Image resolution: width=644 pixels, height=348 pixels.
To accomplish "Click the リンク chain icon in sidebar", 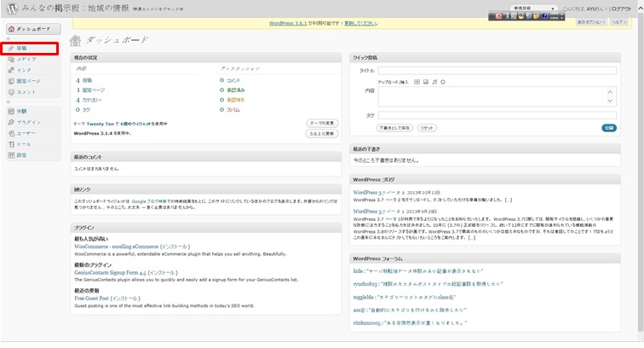I will [x=11, y=70].
